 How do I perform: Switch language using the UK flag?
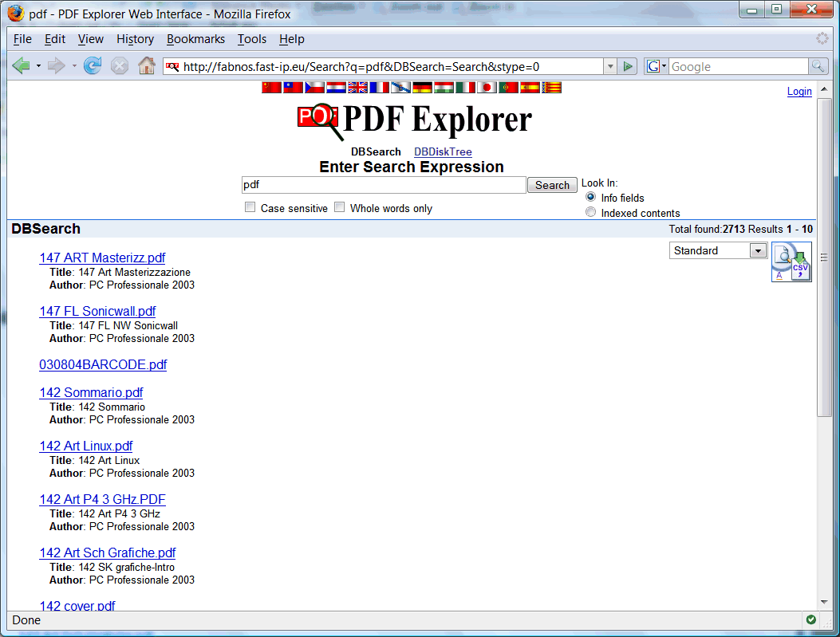pyautogui.click(x=357, y=88)
